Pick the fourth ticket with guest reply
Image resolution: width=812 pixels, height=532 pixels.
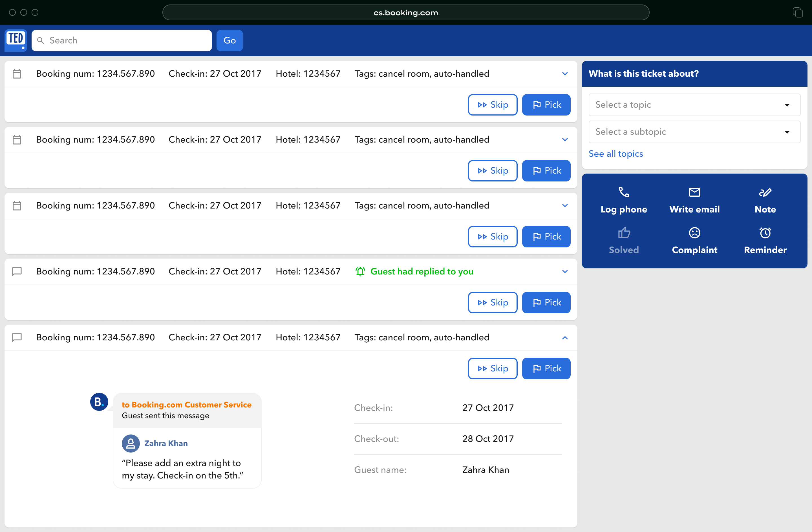click(x=546, y=302)
